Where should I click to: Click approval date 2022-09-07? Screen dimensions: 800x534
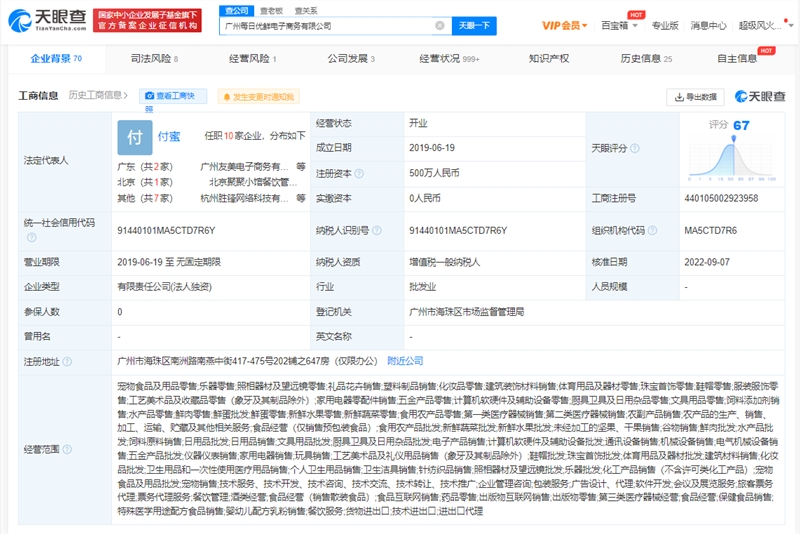(x=707, y=262)
